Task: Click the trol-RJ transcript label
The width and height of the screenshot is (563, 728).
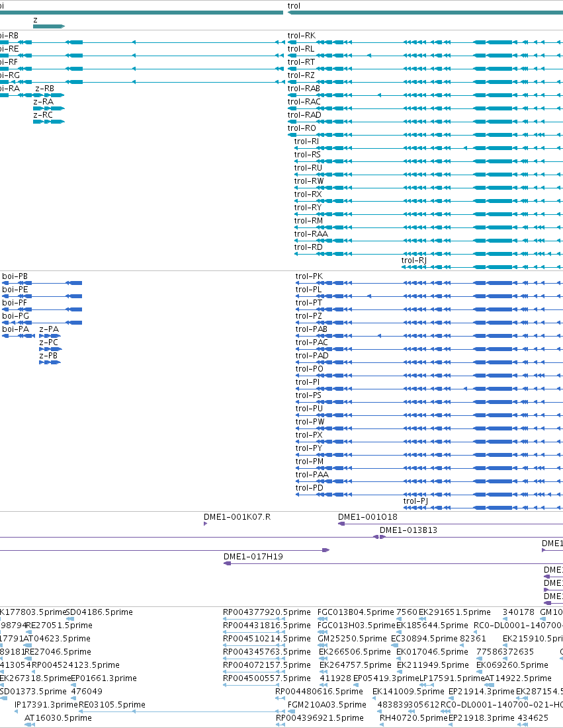Action: pyautogui.click(x=414, y=261)
